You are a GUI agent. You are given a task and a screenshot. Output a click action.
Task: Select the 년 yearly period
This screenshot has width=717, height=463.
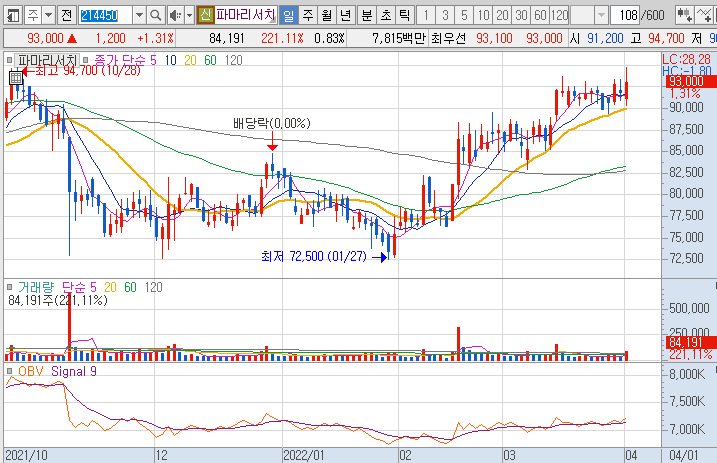click(x=346, y=16)
